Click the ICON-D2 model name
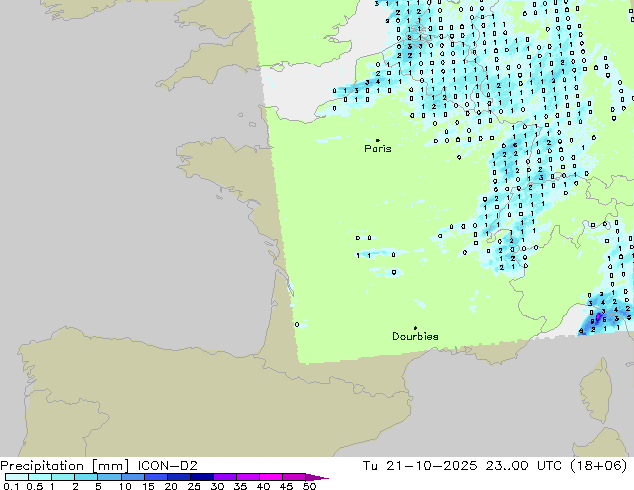 click(167, 466)
